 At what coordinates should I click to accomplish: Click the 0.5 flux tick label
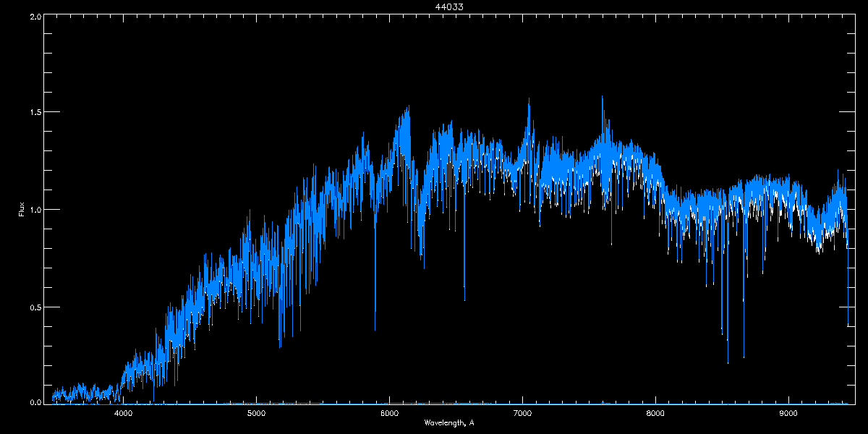click(x=35, y=307)
